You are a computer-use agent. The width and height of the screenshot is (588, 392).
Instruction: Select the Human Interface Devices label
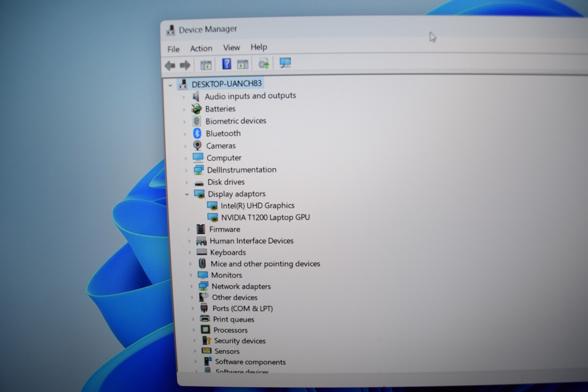point(252,241)
